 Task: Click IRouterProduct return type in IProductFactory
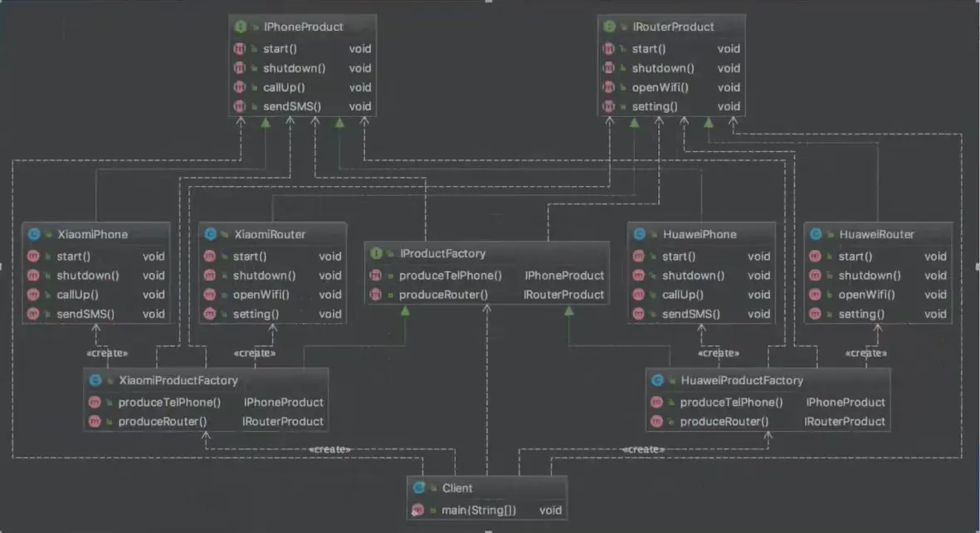[x=563, y=295]
